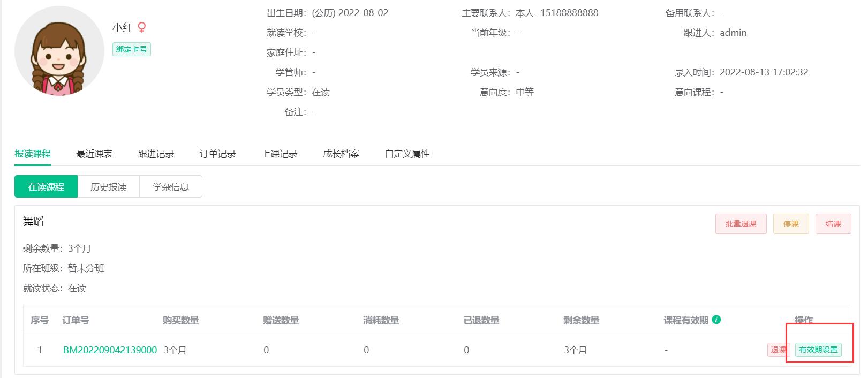Show the 学杂信息 sub-tab
The width and height of the screenshot is (868, 378).
170,187
